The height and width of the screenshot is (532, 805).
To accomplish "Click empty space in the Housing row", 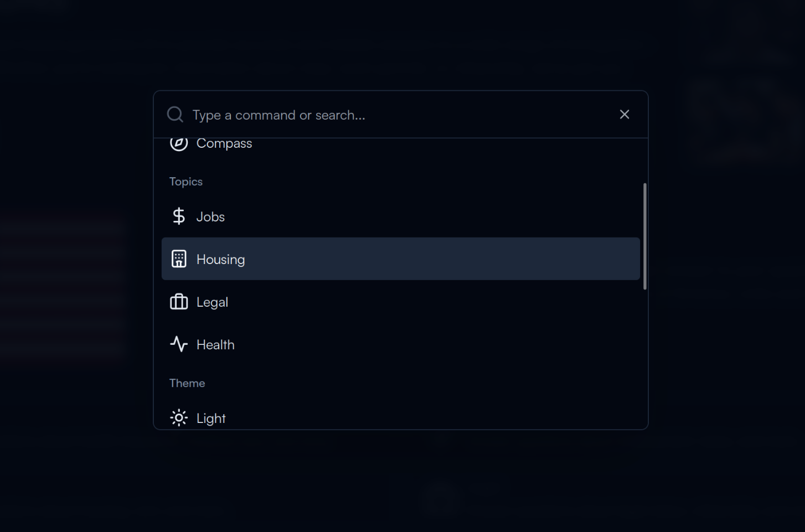I will point(443,259).
